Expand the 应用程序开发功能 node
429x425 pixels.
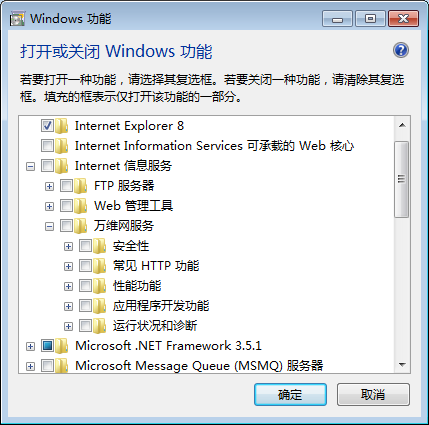click(68, 306)
